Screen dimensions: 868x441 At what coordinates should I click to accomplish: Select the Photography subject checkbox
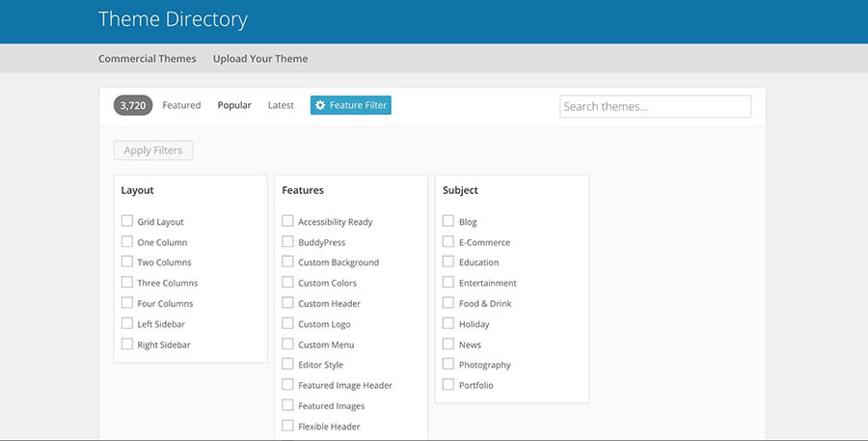tap(448, 364)
